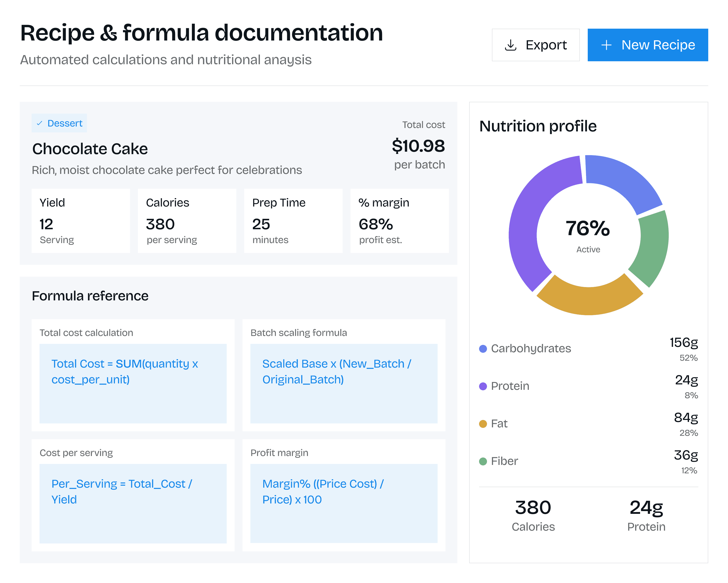Click the Profit margin formula box
728x583 pixels.
point(344,503)
